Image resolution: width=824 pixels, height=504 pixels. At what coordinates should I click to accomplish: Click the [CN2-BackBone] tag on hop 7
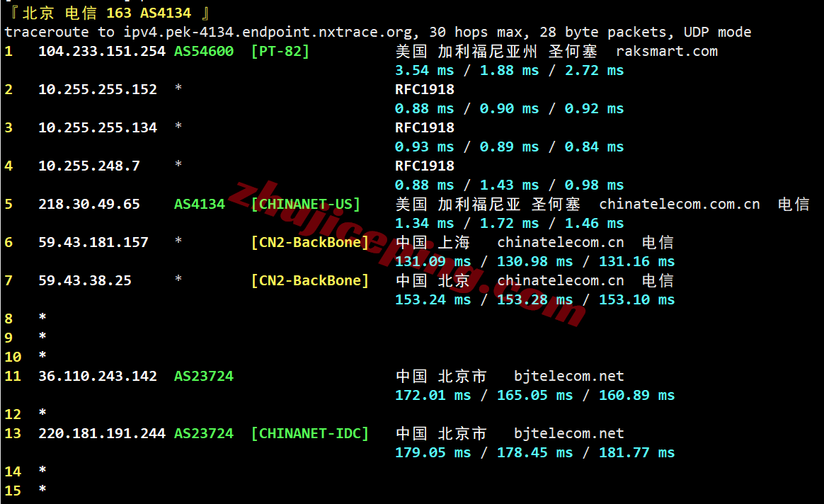309,281
